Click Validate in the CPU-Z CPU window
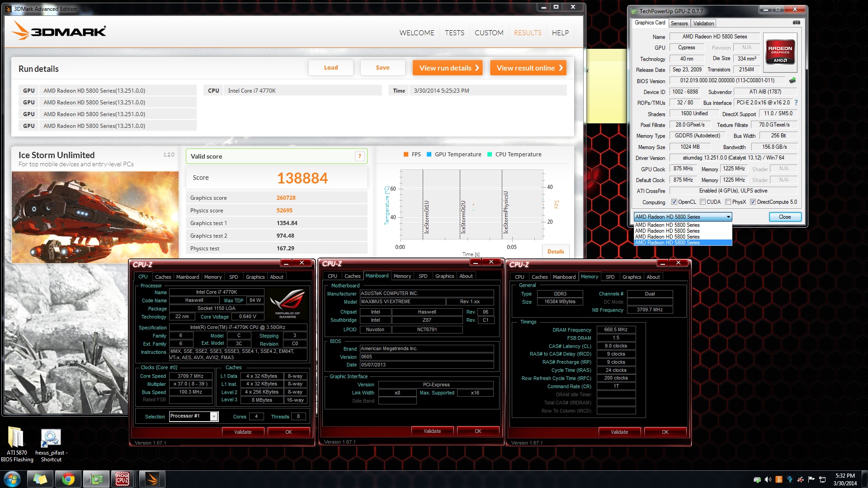 pos(243,432)
